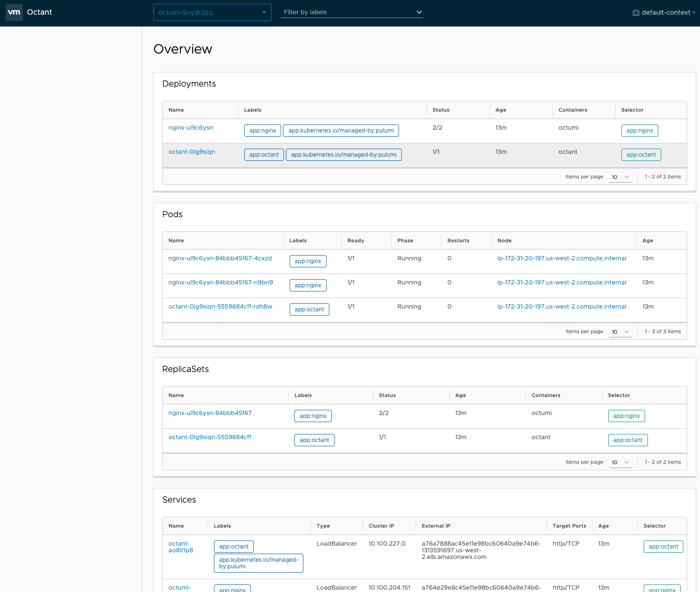Image resolution: width=700 pixels, height=592 pixels.
Task: Open the node link for the 4cxzd pod
Action: point(562,258)
